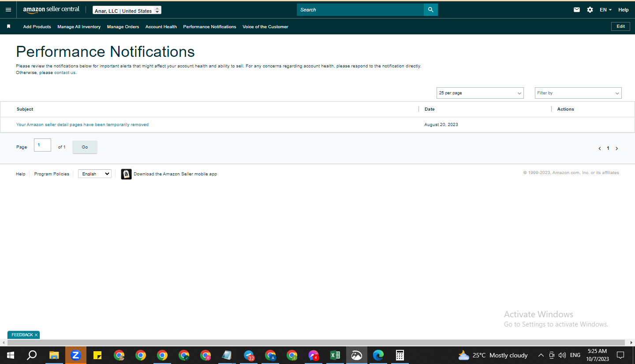Click the scrollbar's left arrow
635x364 pixels.
pos(3,342)
